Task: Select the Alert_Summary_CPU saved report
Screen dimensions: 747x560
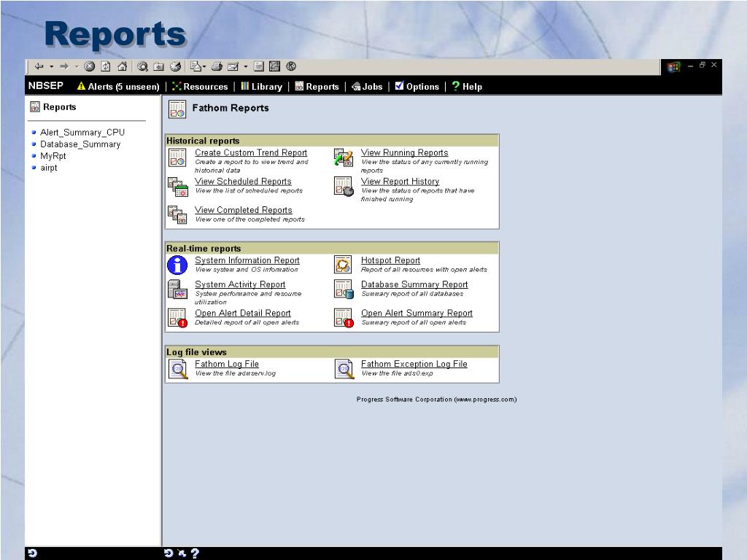Action: 82,133
